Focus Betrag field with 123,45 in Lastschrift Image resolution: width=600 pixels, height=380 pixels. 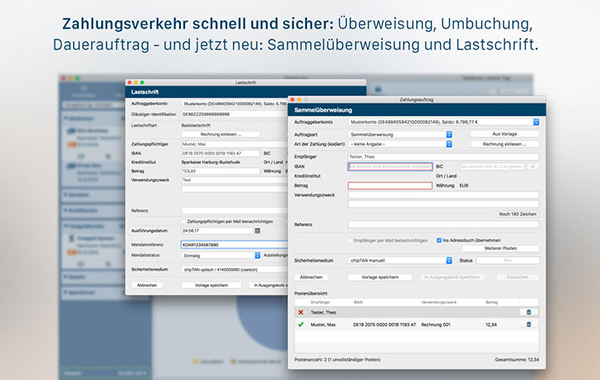click(221, 171)
